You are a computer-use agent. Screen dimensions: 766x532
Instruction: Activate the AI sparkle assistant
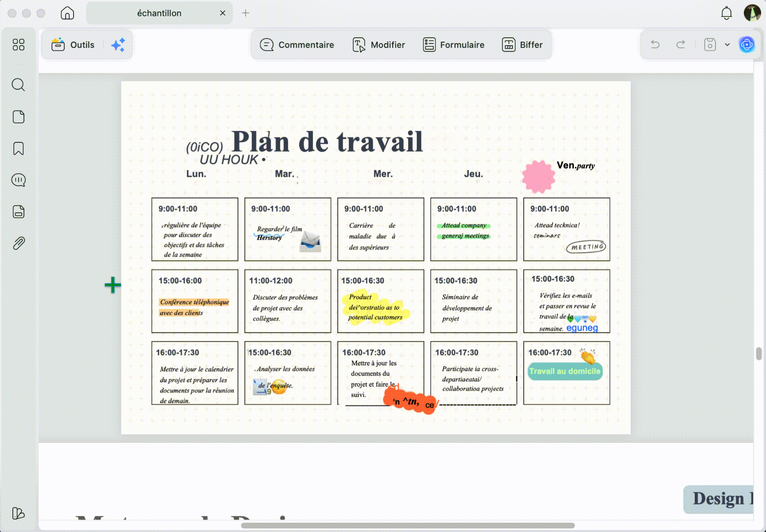point(118,45)
